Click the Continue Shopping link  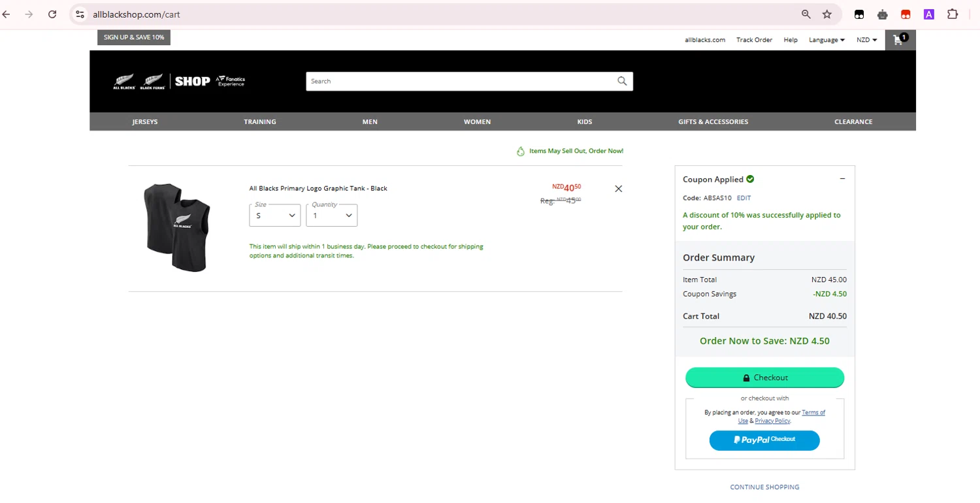click(x=764, y=487)
